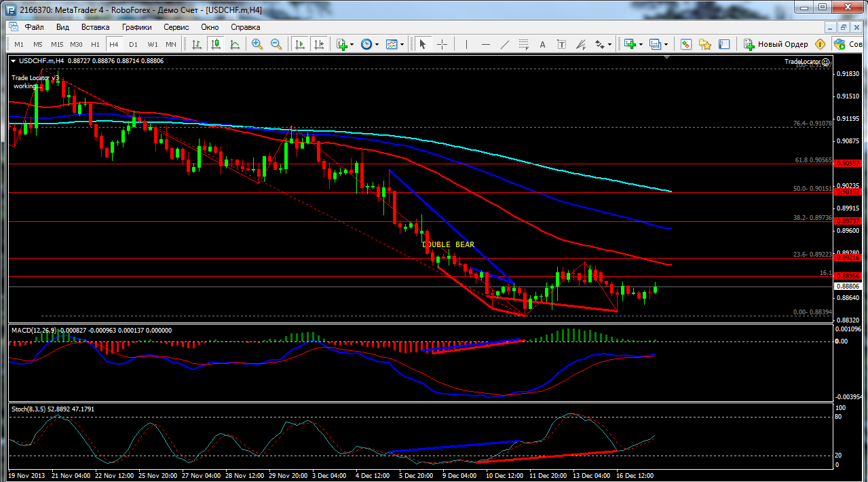This screenshot has height=482, width=868.
Task: Switch to the H1 timeframe
Action: pyautogui.click(x=95, y=44)
